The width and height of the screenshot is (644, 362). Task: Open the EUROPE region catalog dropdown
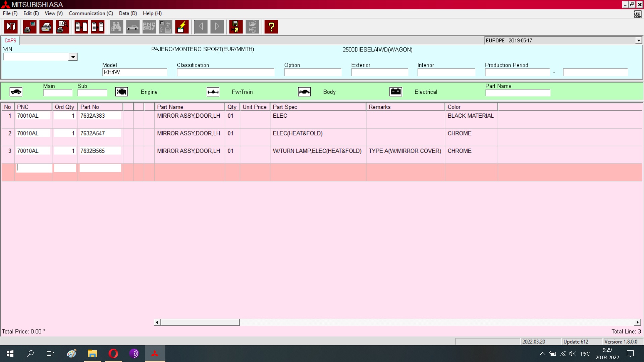pyautogui.click(x=638, y=41)
